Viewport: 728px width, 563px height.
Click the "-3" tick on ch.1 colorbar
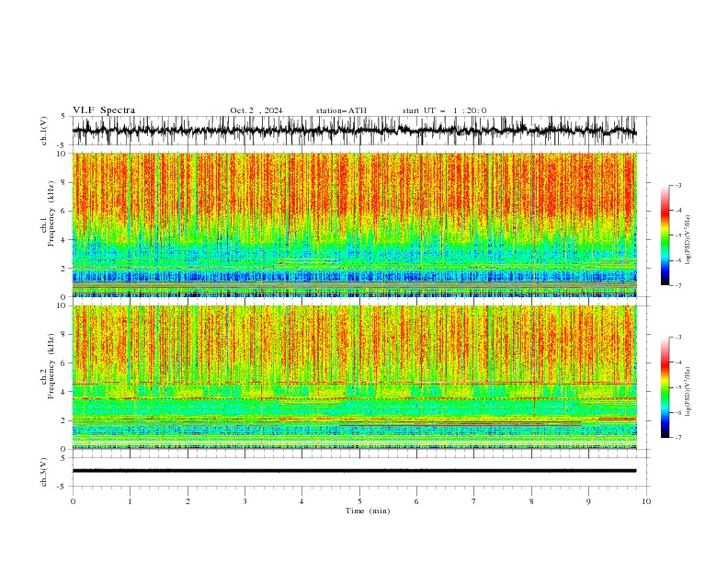[677, 185]
